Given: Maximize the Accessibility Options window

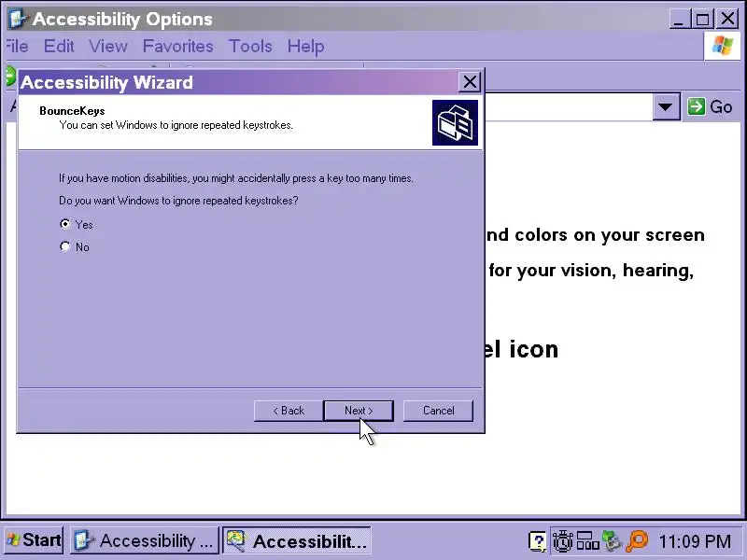Looking at the screenshot, I should (702, 19).
